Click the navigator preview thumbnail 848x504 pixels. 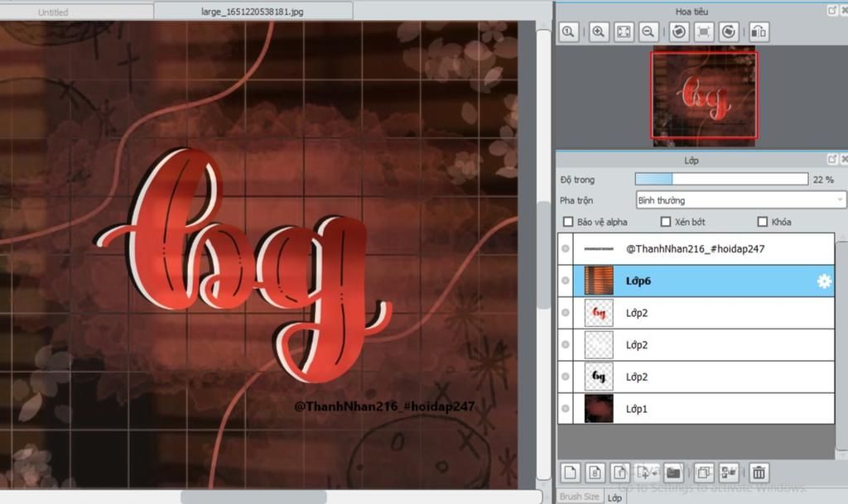[704, 96]
